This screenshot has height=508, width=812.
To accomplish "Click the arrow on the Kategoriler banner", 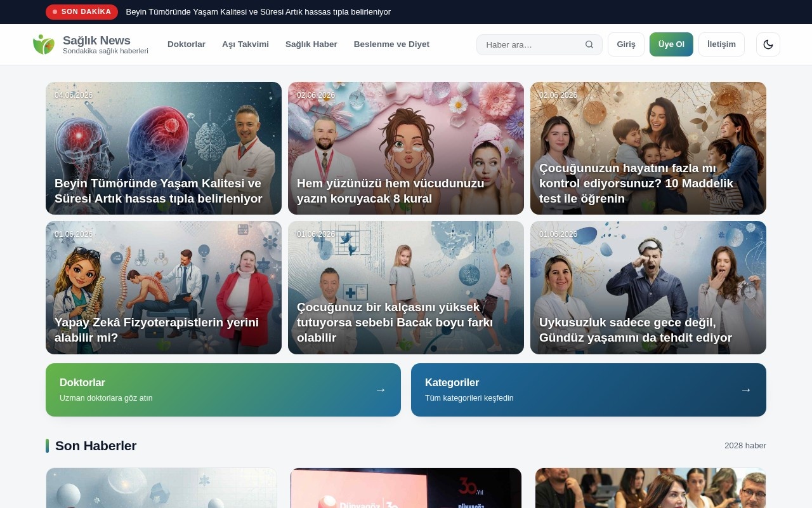I will click(x=746, y=390).
